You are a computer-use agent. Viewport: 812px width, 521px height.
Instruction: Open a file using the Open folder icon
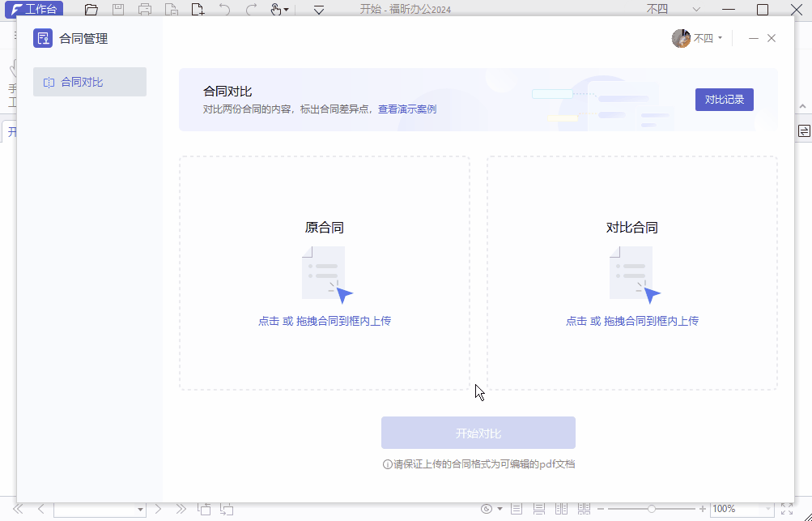(91, 9)
